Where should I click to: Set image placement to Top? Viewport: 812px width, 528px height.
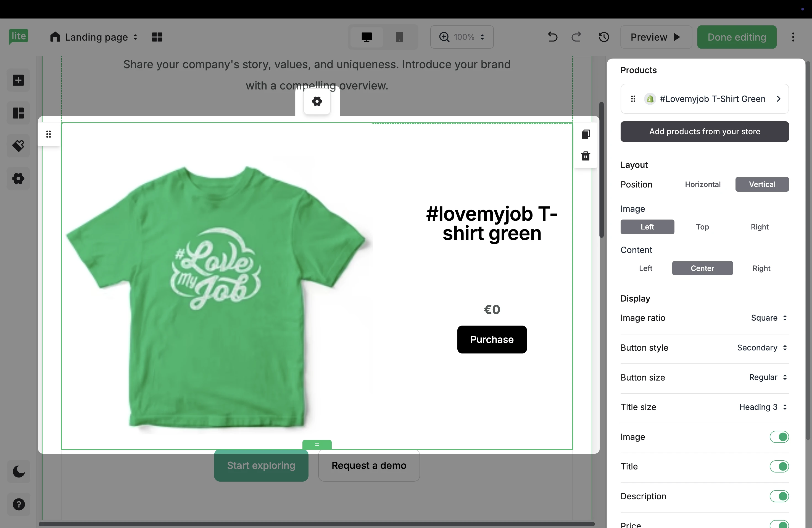(702, 227)
